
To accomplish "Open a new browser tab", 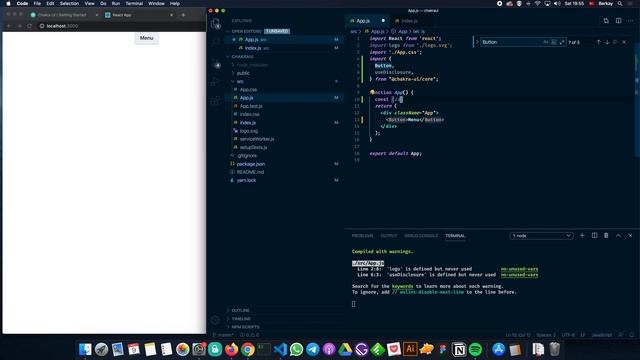I will 183,15.
